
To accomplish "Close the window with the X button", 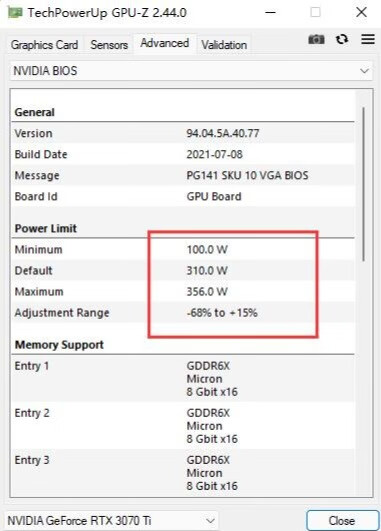I will 361,13.
